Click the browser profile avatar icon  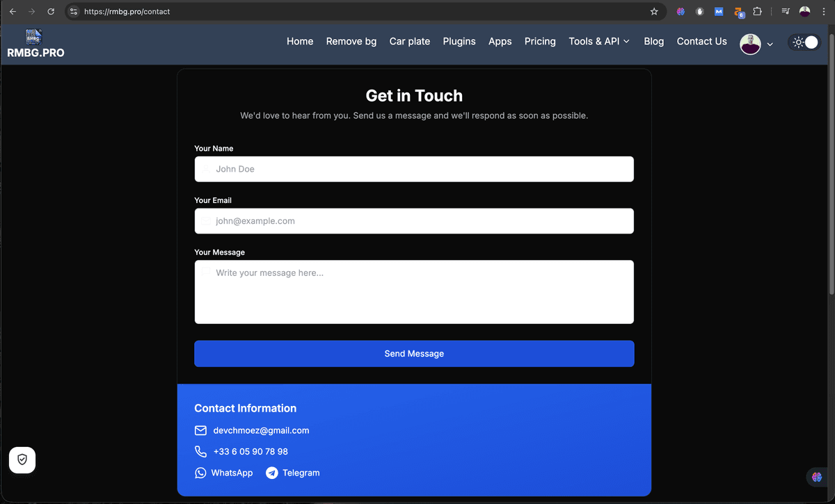pos(805,11)
